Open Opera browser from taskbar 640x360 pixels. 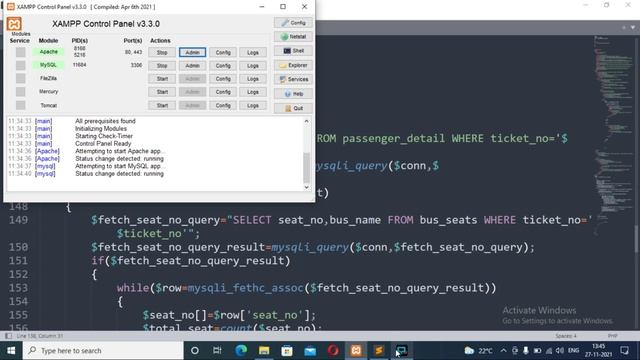[x=333, y=351]
